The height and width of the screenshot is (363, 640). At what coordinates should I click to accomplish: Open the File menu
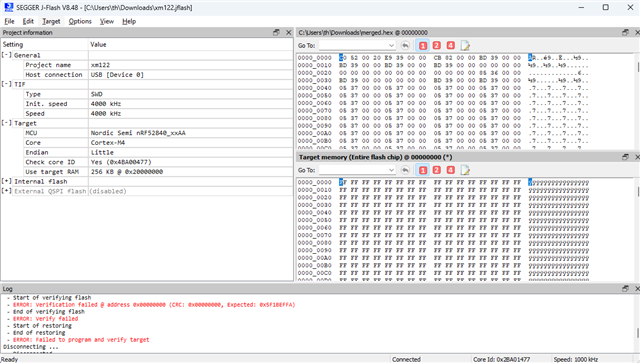click(x=9, y=21)
